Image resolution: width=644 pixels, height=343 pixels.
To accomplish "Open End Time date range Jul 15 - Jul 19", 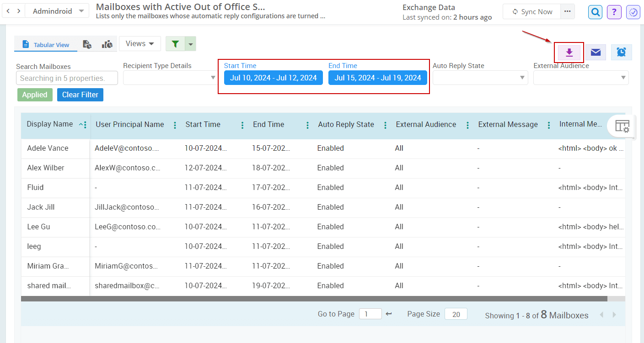I will click(x=378, y=78).
